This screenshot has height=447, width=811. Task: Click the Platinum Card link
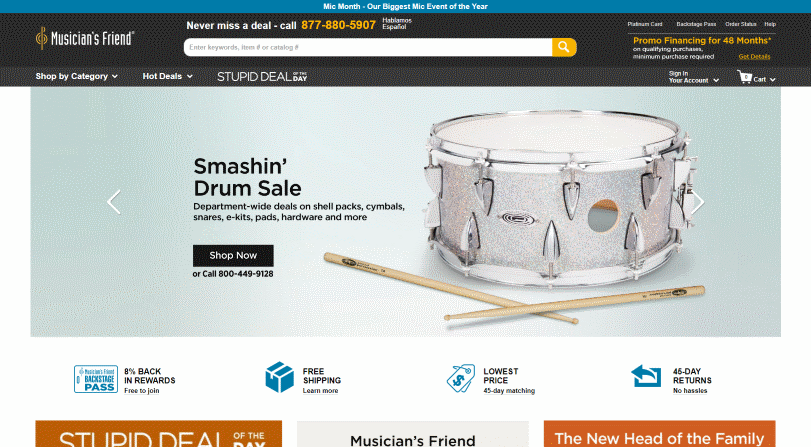644,24
